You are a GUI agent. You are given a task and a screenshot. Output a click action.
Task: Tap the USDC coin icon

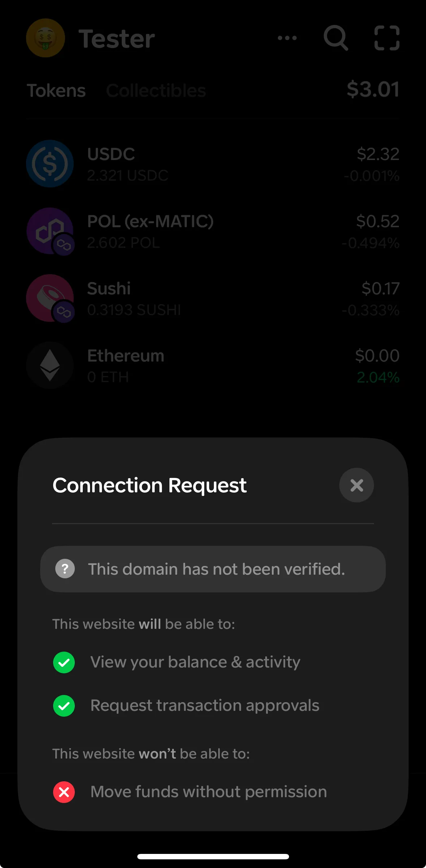coord(50,164)
